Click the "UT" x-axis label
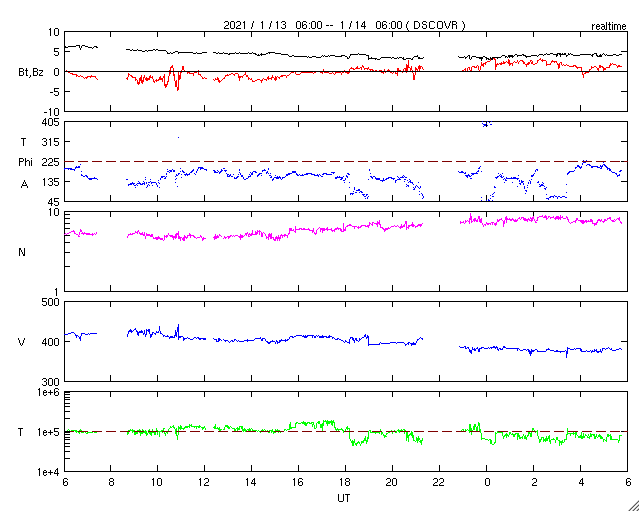The height and width of the screenshot is (512, 640). [343, 498]
